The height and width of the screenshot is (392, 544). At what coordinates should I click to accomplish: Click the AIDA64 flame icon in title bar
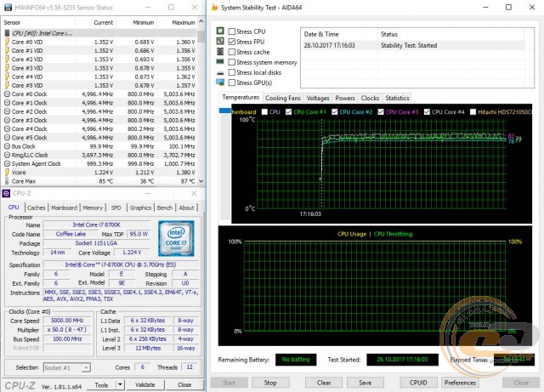coord(212,7)
